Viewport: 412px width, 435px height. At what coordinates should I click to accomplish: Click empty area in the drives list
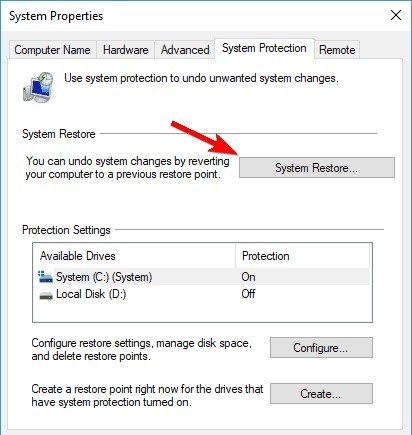pyautogui.click(x=202, y=312)
